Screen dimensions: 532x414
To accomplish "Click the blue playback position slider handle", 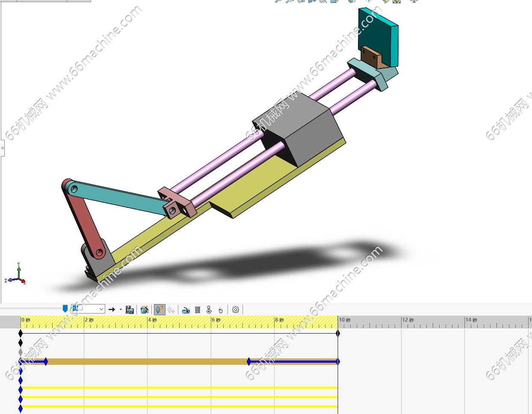I will 65,309.
